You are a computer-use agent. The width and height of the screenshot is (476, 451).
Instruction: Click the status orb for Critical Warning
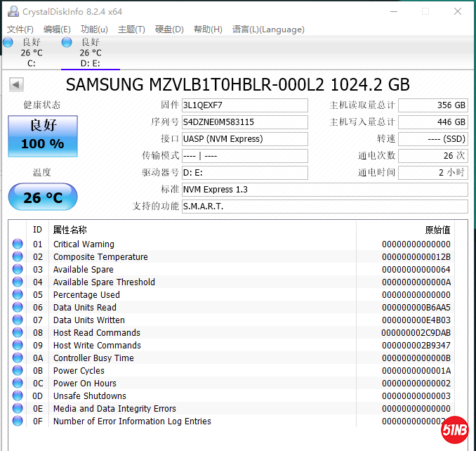18,244
